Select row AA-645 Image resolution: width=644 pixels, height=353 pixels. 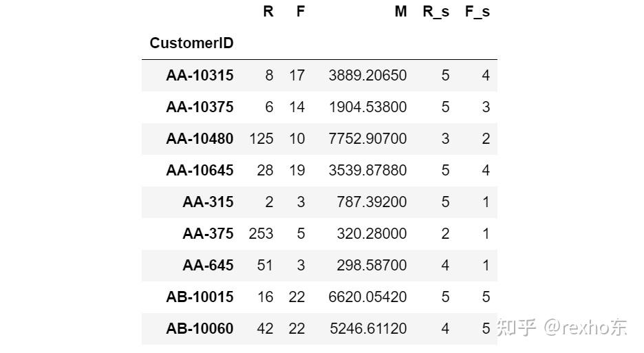tap(208, 265)
